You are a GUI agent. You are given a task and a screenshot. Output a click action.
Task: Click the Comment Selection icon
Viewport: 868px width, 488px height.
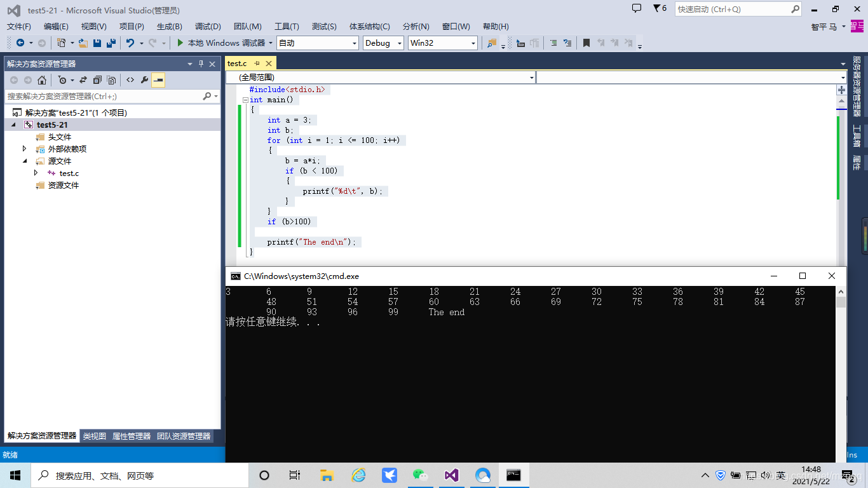(553, 43)
